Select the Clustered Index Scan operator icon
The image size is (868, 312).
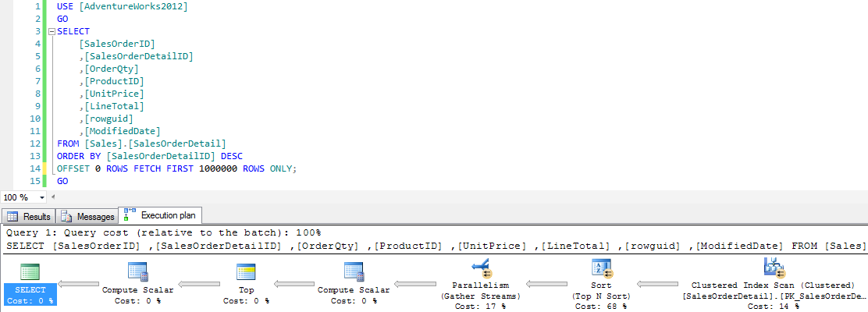point(774,268)
